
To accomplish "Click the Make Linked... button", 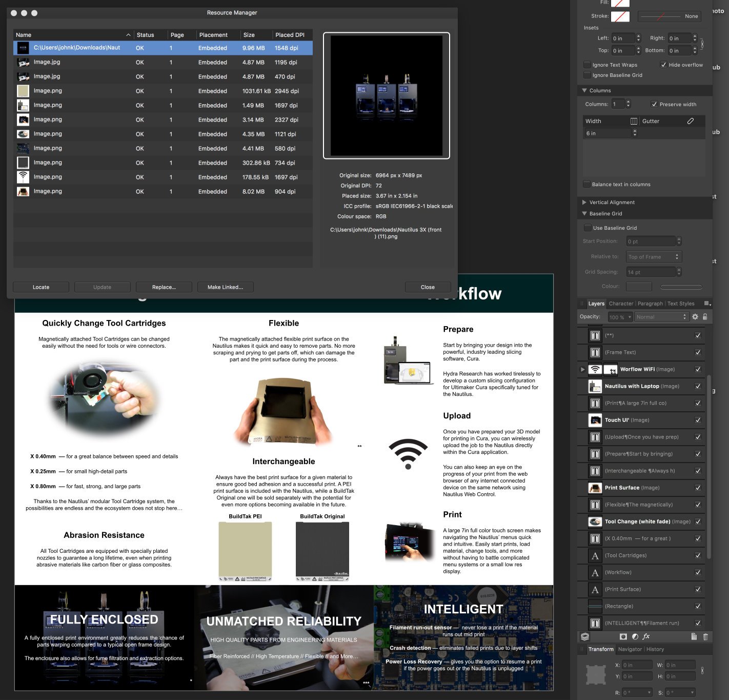I will pyautogui.click(x=226, y=287).
